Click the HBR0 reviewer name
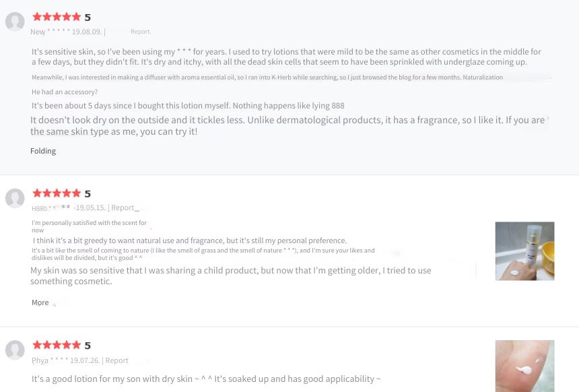This screenshot has height=392, width=579. (50, 208)
